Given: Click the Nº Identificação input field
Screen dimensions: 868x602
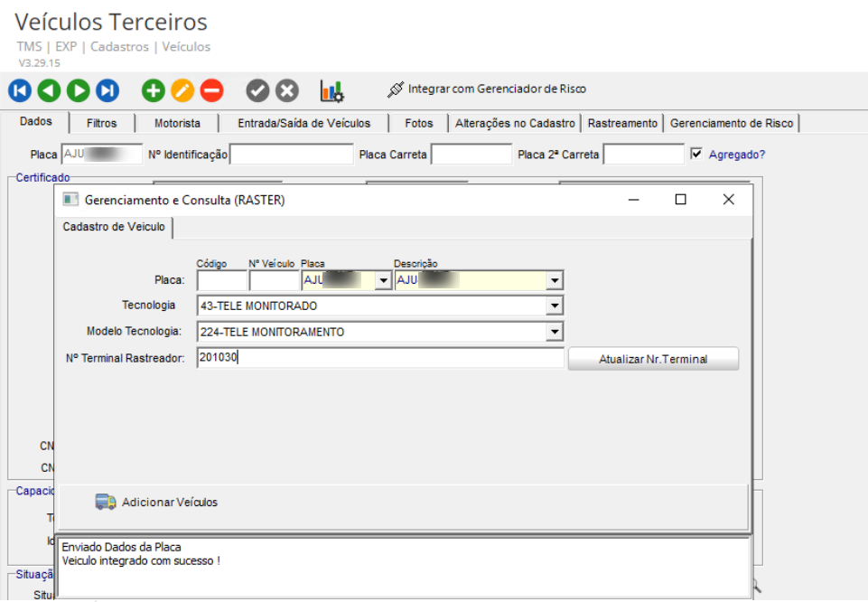Looking at the screenshot, I should point(291,154).
